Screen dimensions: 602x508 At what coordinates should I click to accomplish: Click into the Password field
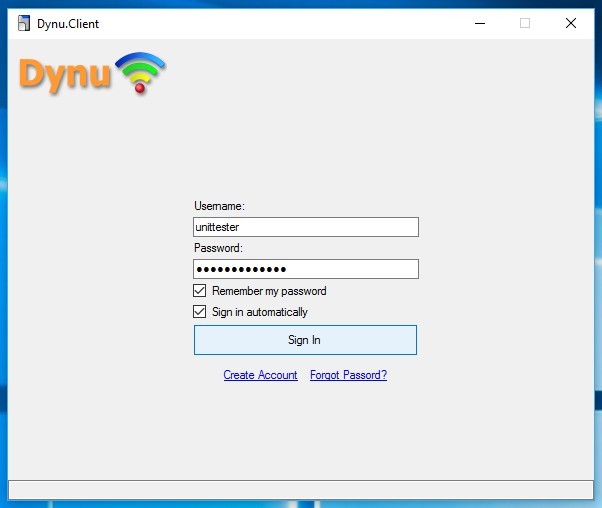pyautogui.click(x=306, y=269)
